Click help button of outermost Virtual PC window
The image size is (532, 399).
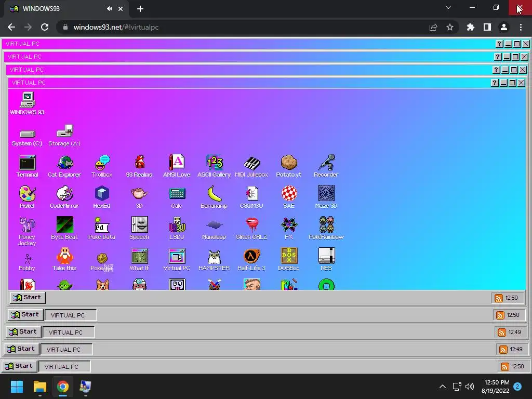(x=499, y=44)
